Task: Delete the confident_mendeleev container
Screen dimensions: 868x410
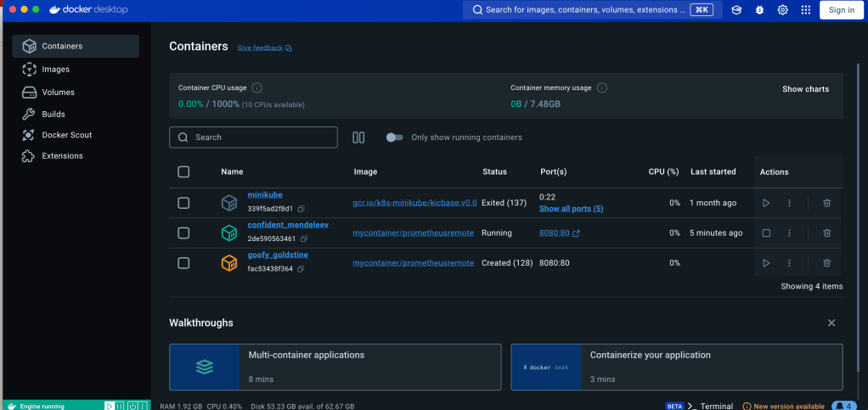Action: 826,233
